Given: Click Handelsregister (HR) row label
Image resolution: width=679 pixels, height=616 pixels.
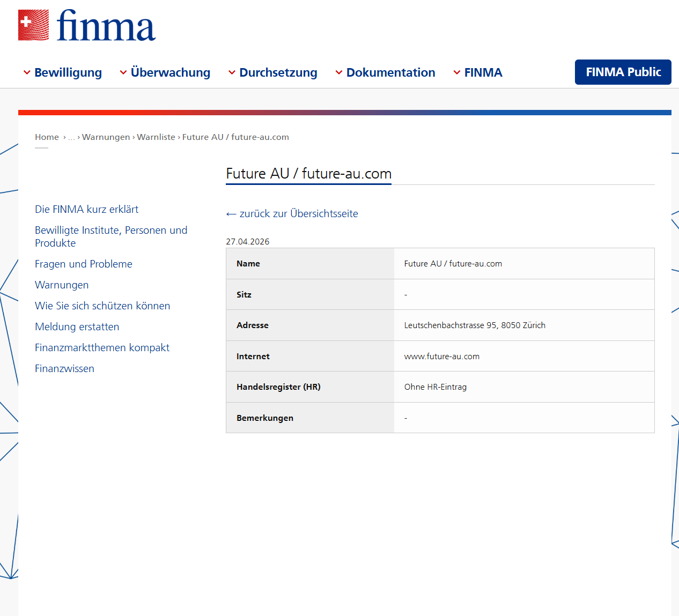Looking at the screenshot, I should pyautogui.click(x=278, y=387).
